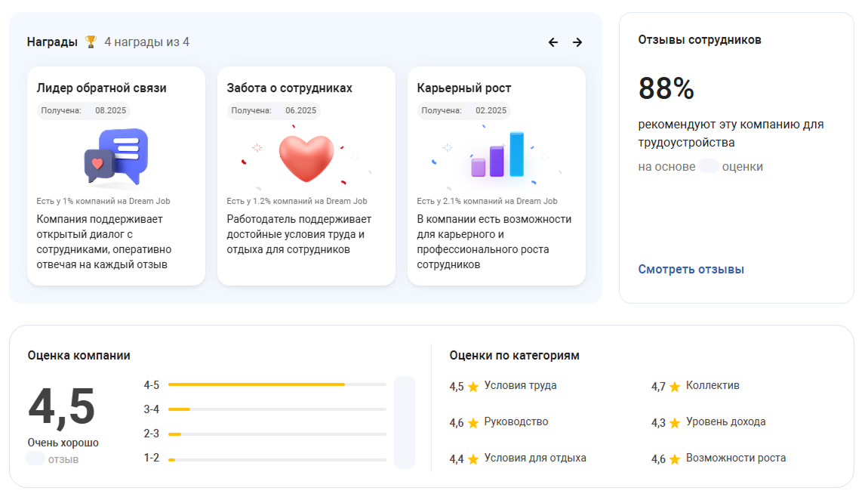Click the Возможности роста category rating
Screen dimensions: 868x500
coord(735,458)
